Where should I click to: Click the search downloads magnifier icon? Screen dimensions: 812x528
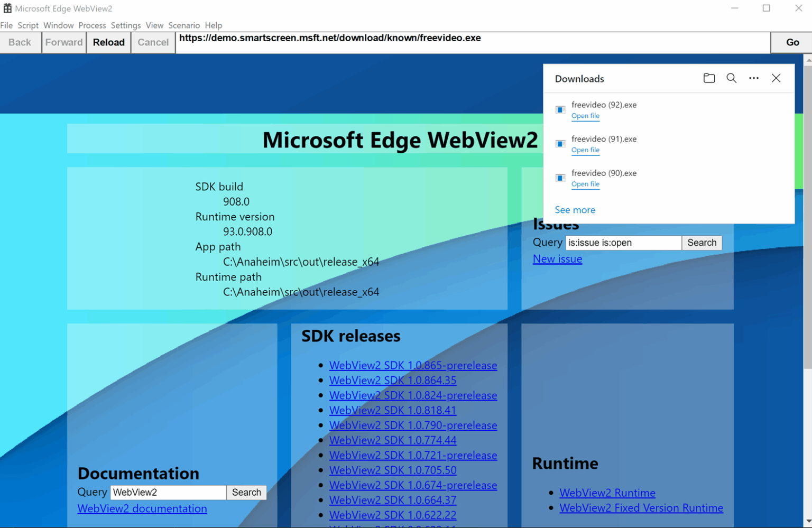731,78
